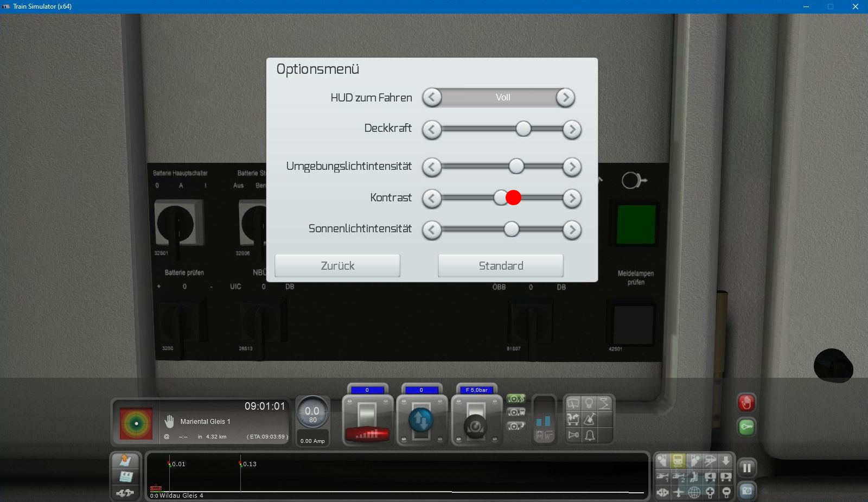This screenshot has width=868, height=502.
Task: Switch to the highlighted cab camera view
Action: click(x=678, y=461)
